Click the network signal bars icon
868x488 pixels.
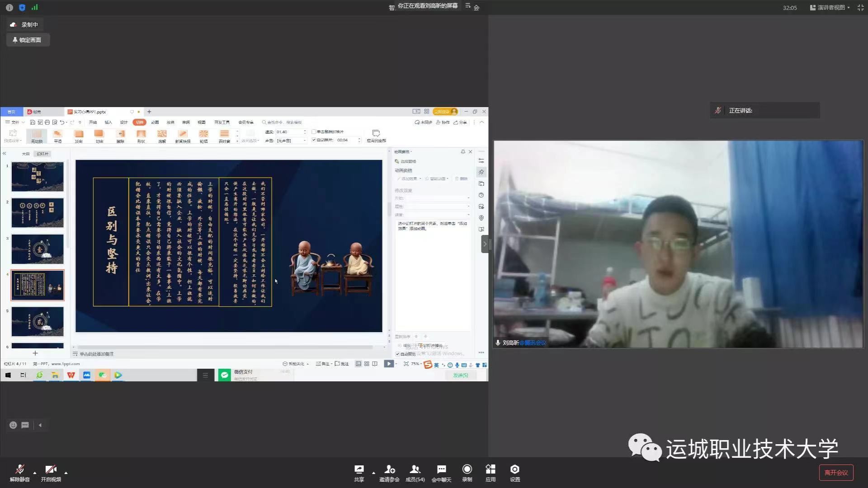(35, 7)
